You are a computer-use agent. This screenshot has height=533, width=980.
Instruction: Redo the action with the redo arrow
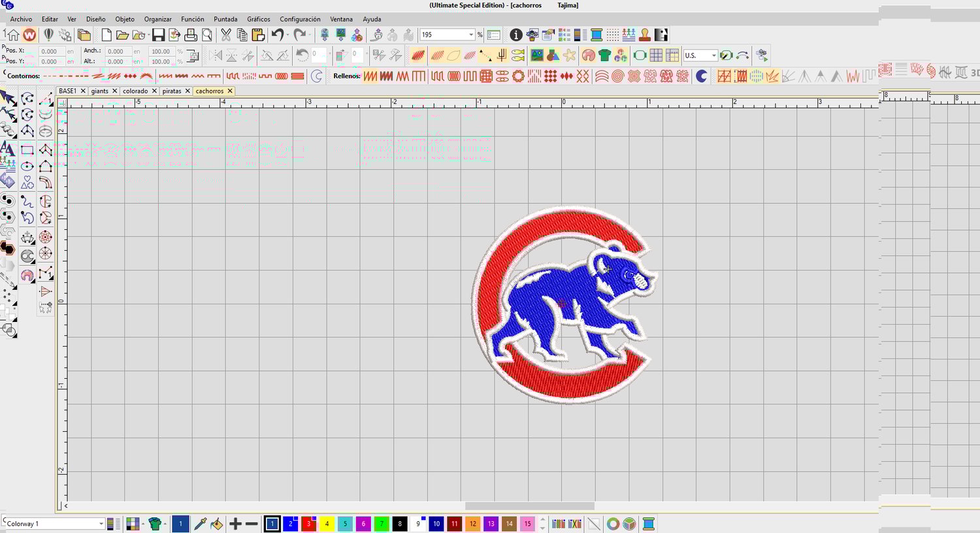pyautogui.click(x=299, y=35)
